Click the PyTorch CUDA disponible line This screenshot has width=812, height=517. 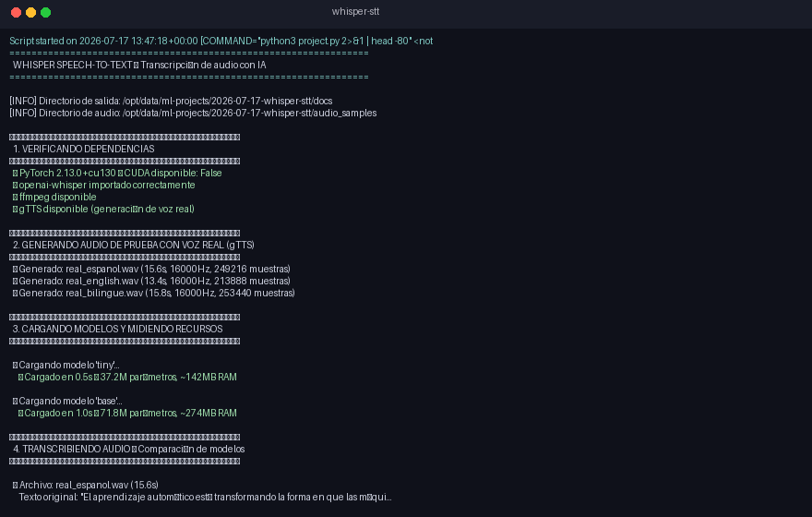pos(117,173)
